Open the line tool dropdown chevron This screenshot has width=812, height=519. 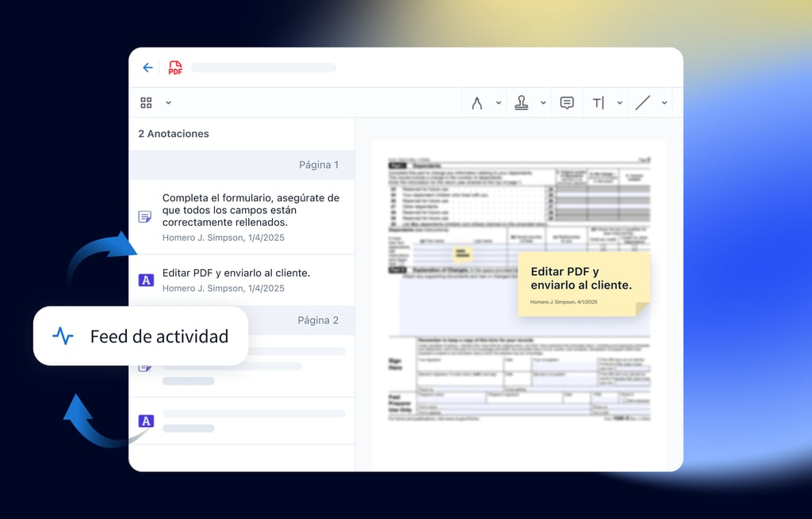click(665, 103)
